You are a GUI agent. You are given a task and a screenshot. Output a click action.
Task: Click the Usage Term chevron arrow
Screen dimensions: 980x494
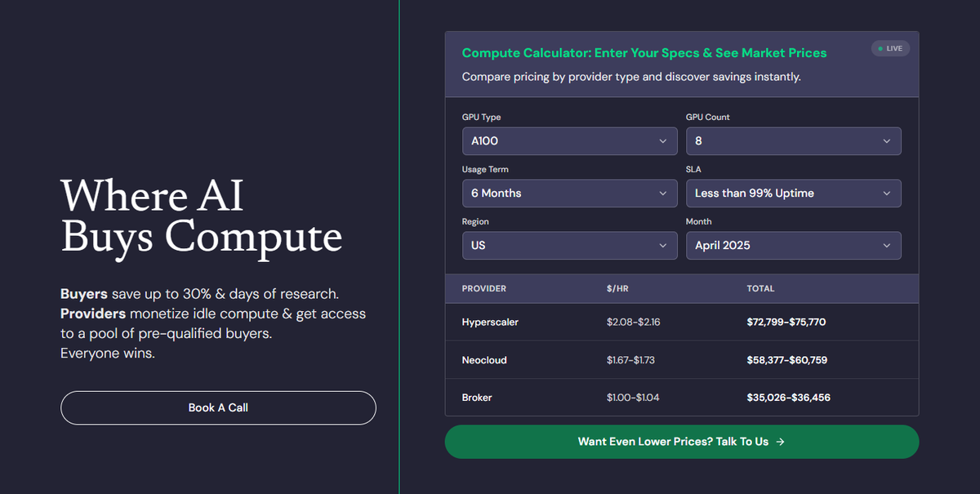[663, 194]
